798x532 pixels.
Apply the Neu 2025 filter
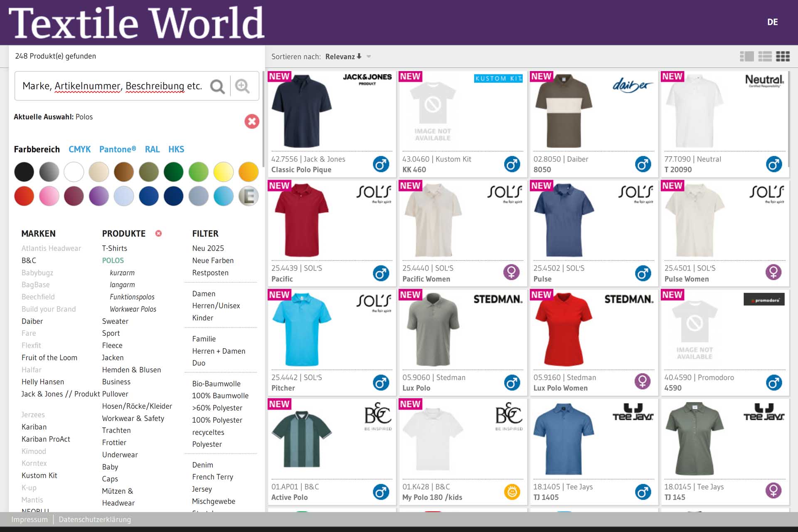pyautogui.click(x=208, y=248)
